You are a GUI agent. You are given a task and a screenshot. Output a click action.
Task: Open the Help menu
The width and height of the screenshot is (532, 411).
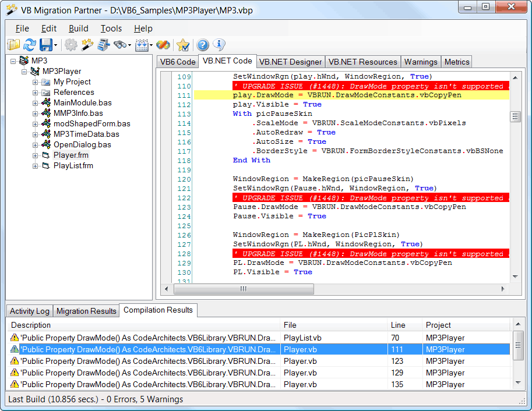coord(143,29)
